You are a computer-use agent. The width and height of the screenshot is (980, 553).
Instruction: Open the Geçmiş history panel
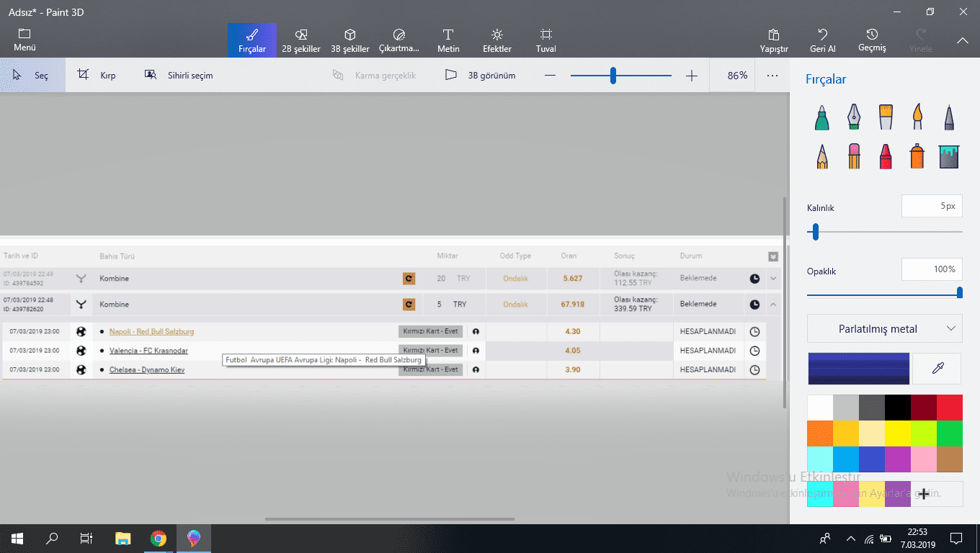click(872, 40)
